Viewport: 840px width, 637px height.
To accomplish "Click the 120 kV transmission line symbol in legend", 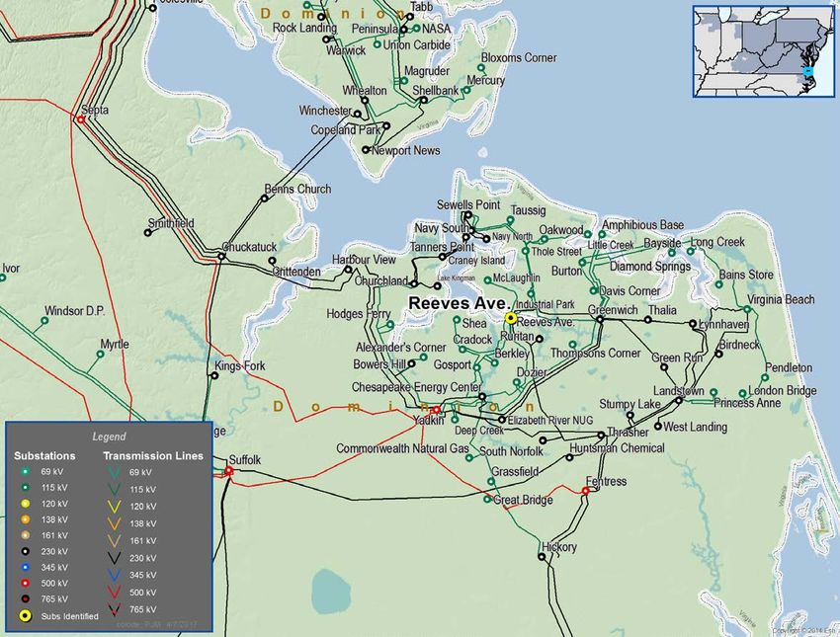I will (x=114, y=507).
